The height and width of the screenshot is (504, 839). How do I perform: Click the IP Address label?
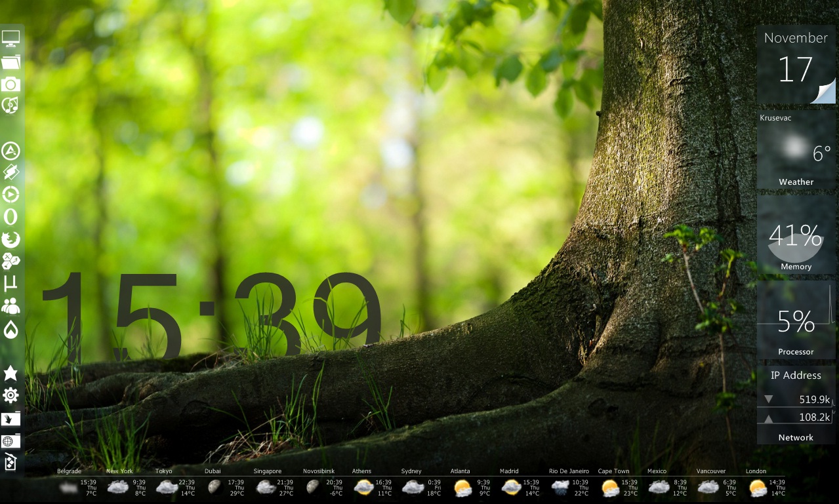pos(796,376)
